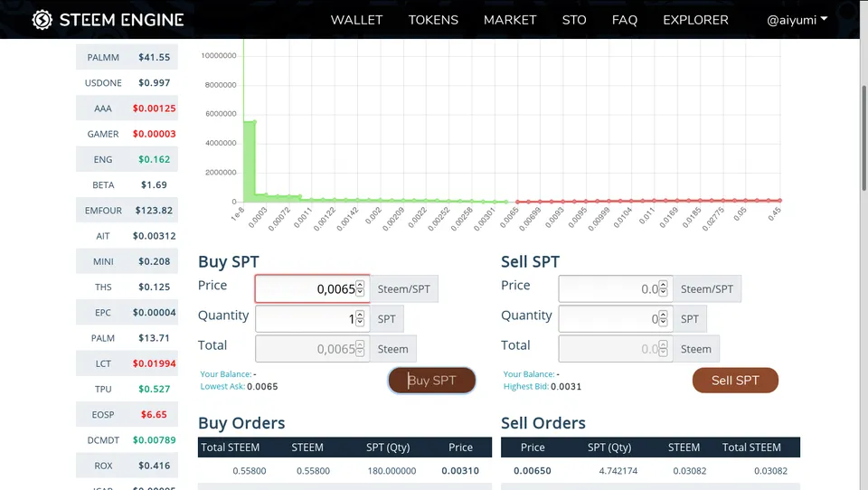Image resolution: width=868 pixels, height=490 pixels.
Task: Select the THS token row
Action: point(127,287)
